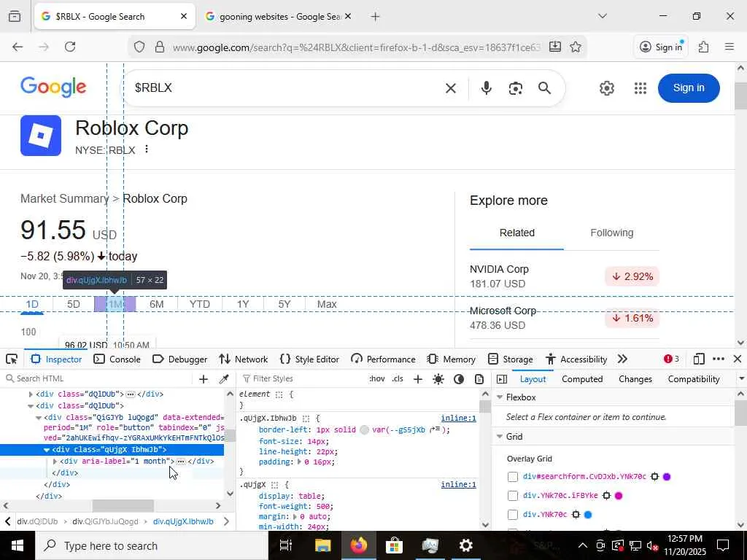The height and width of the screenshot is (560, 747).
Task: Open the first inline:1 stylesheet link
Action: click(458, 419)
